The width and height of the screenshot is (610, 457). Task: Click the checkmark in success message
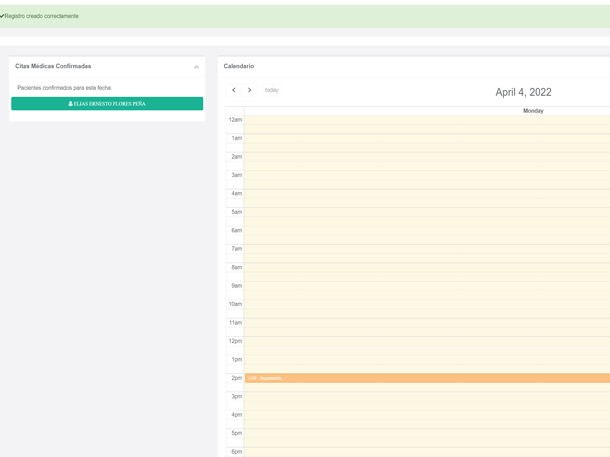click(x=2, y=16)
